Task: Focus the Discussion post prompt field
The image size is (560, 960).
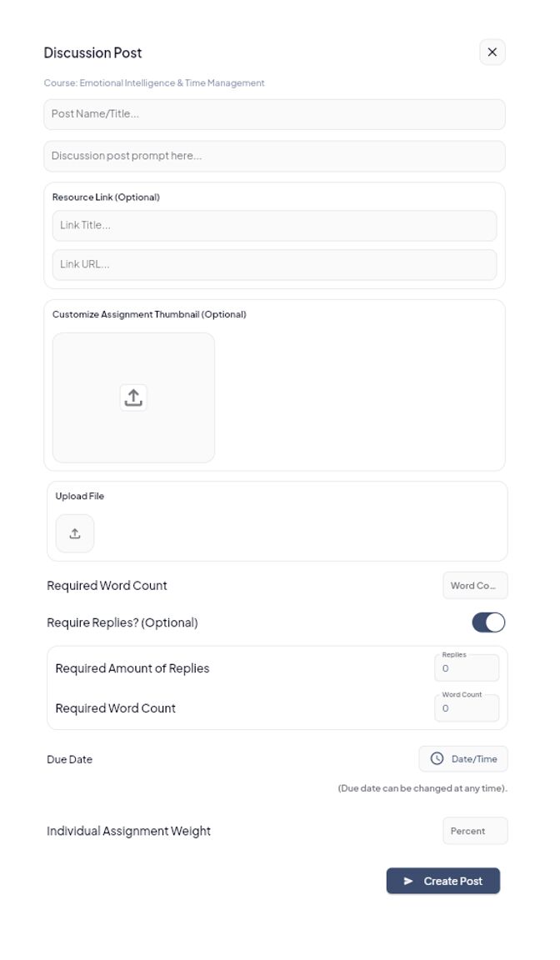Action: (x=274, y=156)
